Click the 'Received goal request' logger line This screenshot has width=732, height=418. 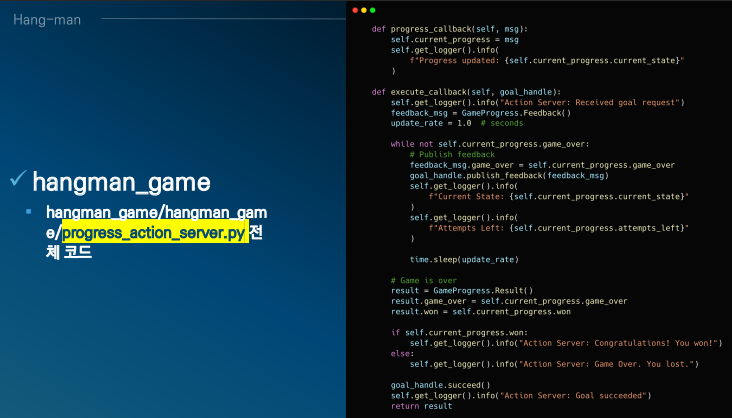538,102
